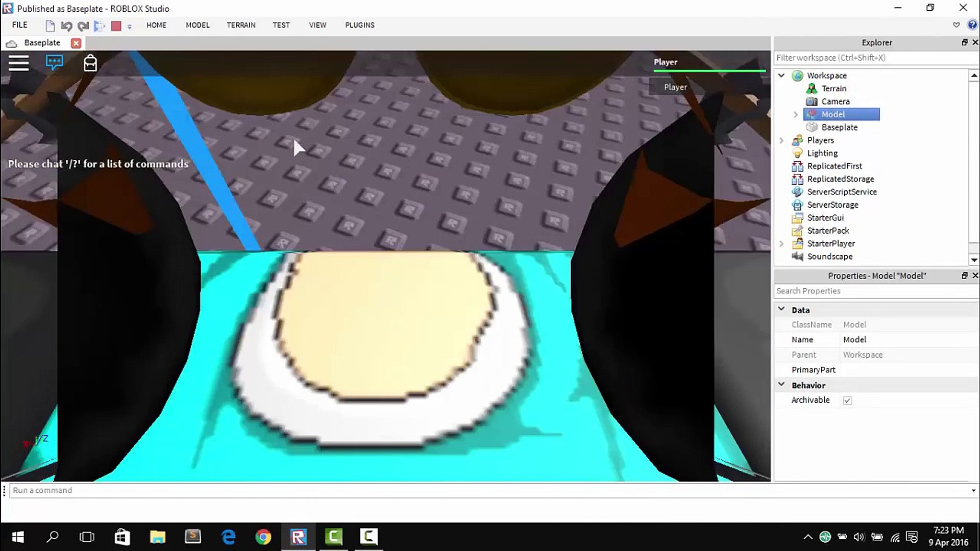Select Player label in viewport
Screen dimensions: 980x551
pos(666,62)
